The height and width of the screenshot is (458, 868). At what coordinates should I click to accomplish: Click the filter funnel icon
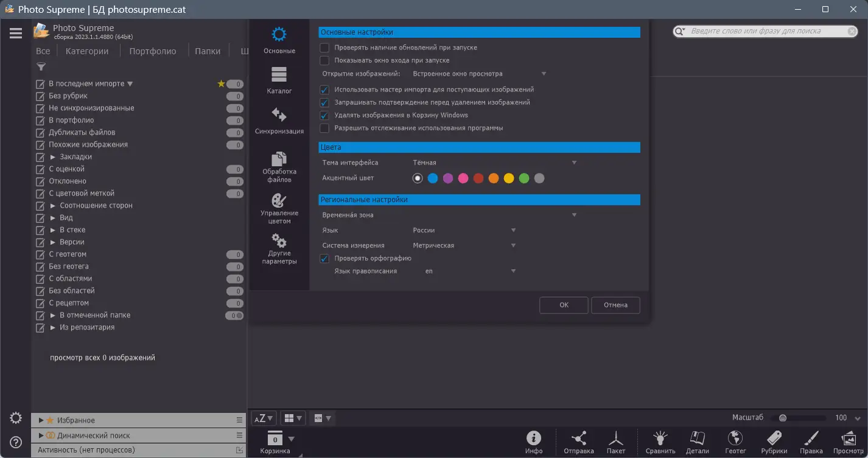coord(41,67)
